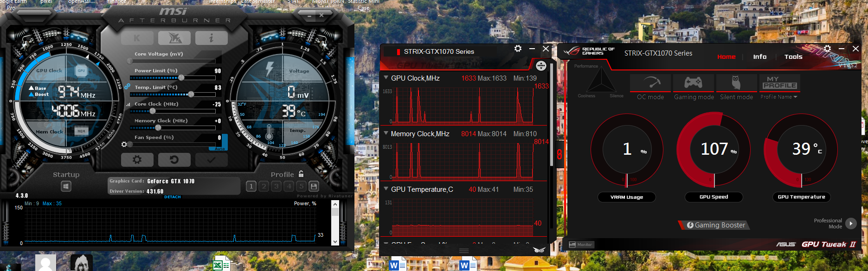This screenshot has width=868, height=271.
Task: Click ROG Republic of Gamers logo
Action: 589,51
